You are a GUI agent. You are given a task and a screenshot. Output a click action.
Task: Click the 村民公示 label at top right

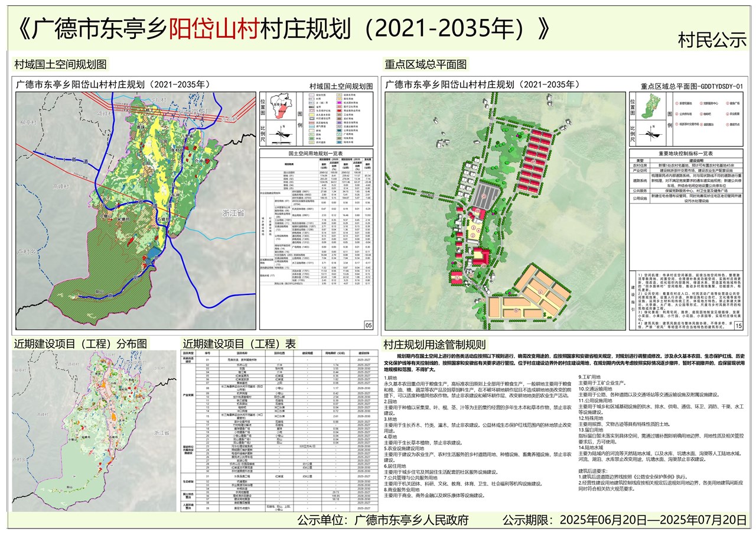pos(712,40)
